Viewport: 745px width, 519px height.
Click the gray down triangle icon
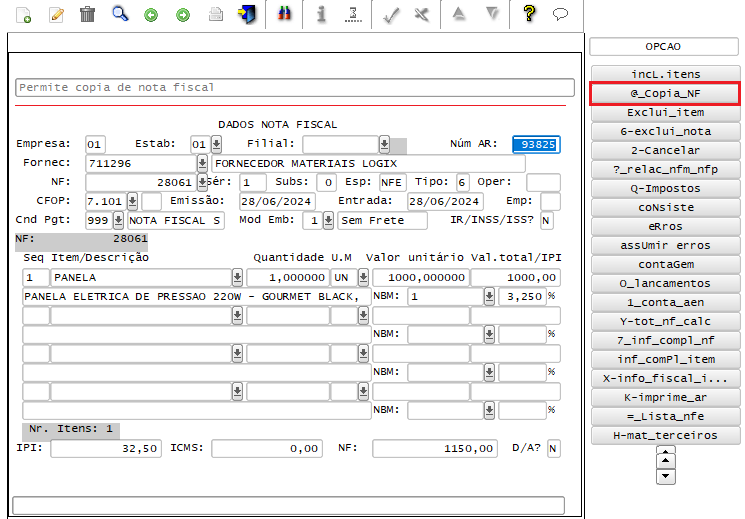click(493, 13)
